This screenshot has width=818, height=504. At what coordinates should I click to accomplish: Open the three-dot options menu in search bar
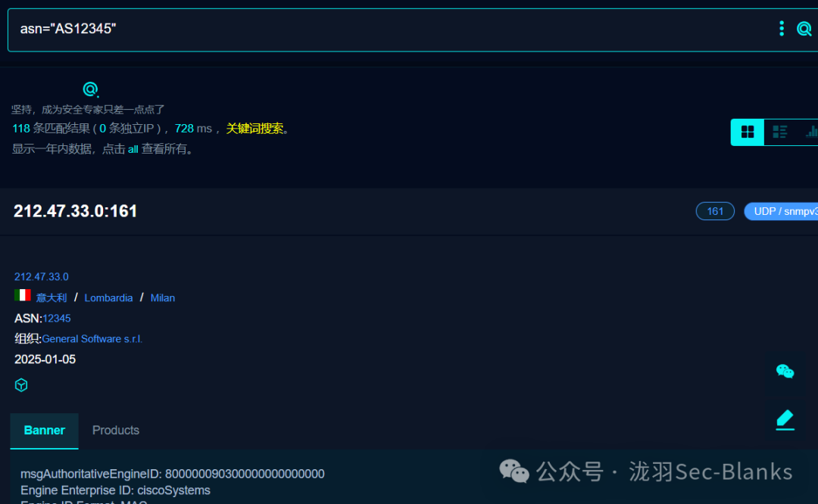782,29
